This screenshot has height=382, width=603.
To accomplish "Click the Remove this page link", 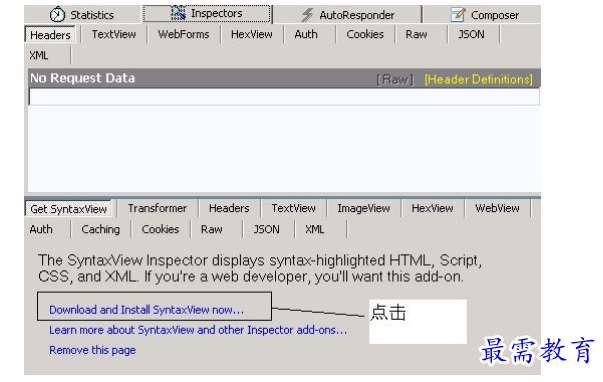I will point(92,350).
